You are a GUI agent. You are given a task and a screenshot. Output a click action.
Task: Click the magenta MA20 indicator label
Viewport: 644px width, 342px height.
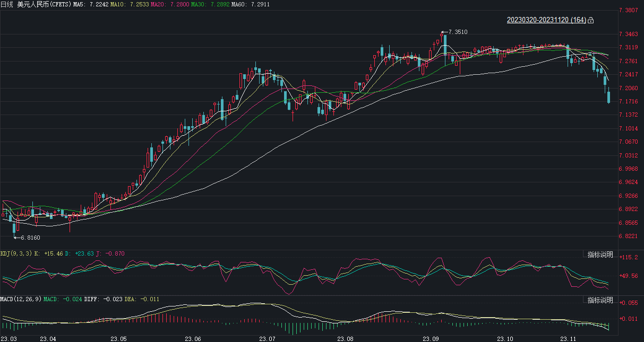[x=170, y=4]
